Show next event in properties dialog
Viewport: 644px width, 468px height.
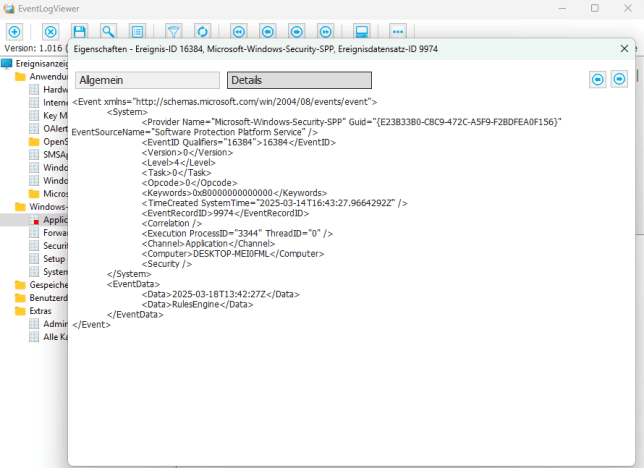[619, 79]
